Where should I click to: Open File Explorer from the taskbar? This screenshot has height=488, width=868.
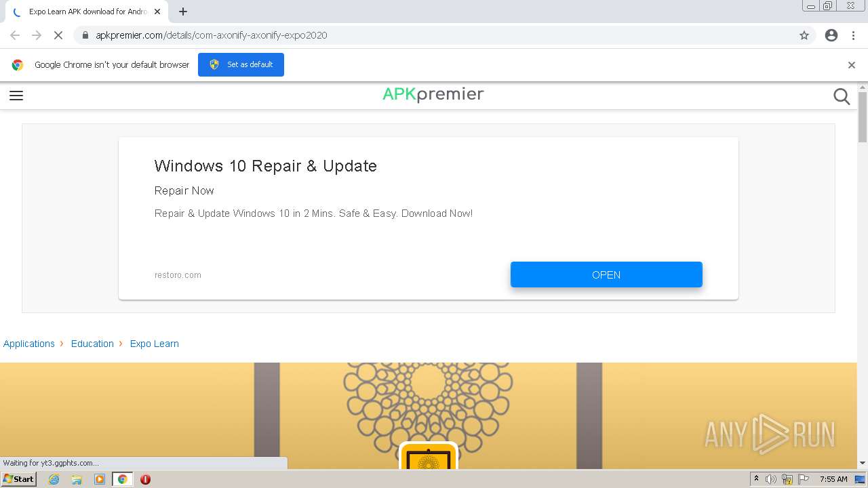pos(77,479)
